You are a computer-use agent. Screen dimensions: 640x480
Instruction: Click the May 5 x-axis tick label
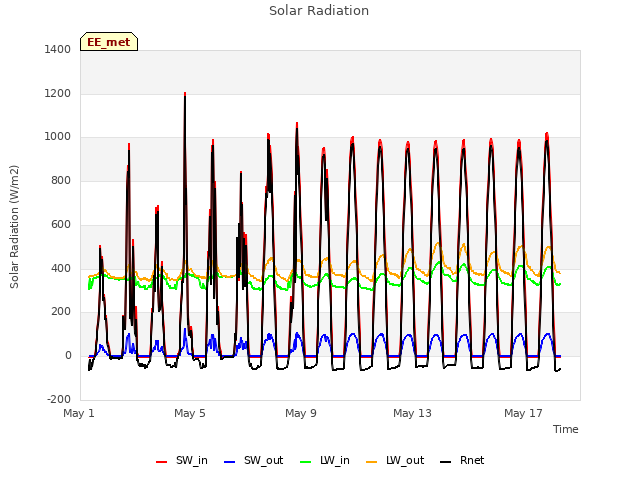click(190, 413)
